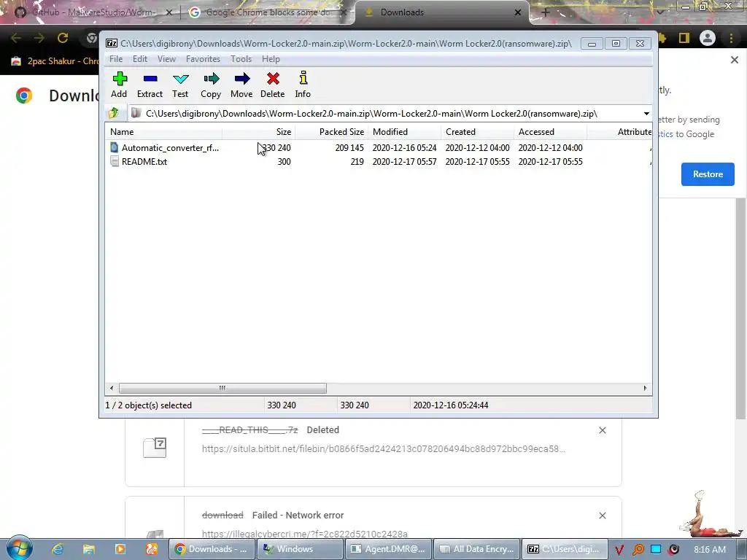Switch to Agent.DMR@... taskbar button
The width and height of the screenshot is (747, 560).
389,549
